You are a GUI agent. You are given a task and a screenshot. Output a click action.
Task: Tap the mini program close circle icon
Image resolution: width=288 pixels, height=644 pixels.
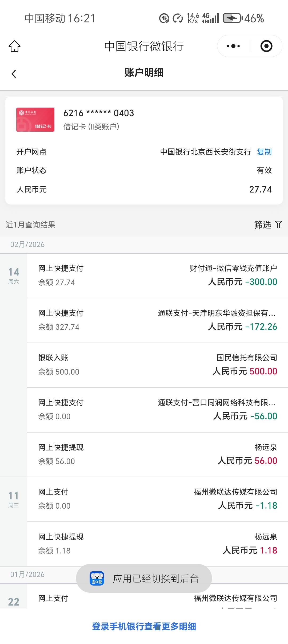pos(266,46)
